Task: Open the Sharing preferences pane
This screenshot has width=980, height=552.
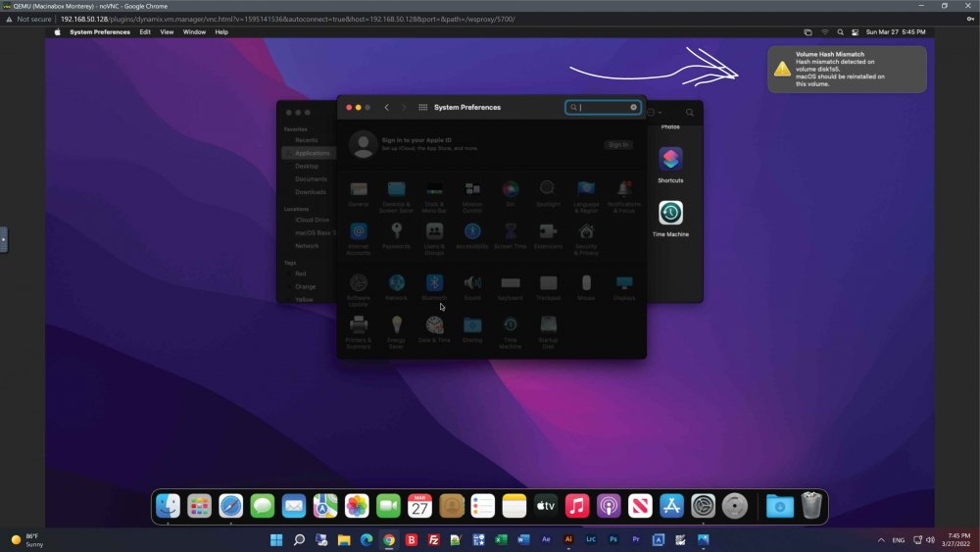Action: click(472, 328)
